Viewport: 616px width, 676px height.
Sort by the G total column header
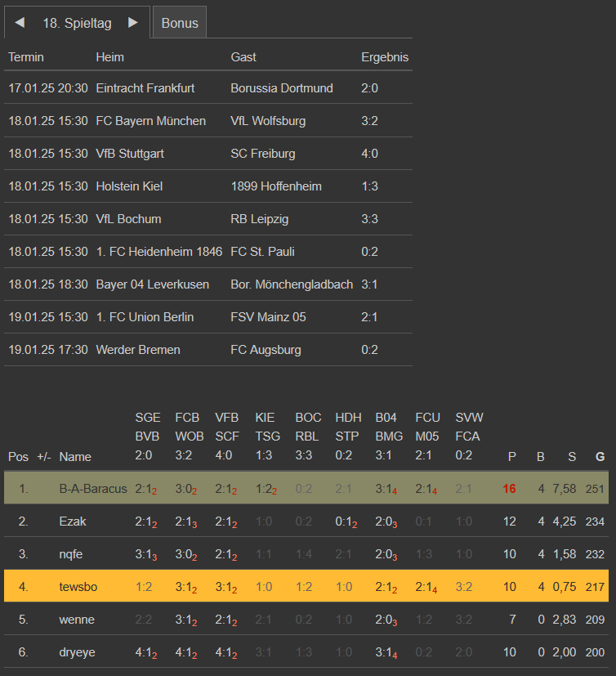point(600,457)
